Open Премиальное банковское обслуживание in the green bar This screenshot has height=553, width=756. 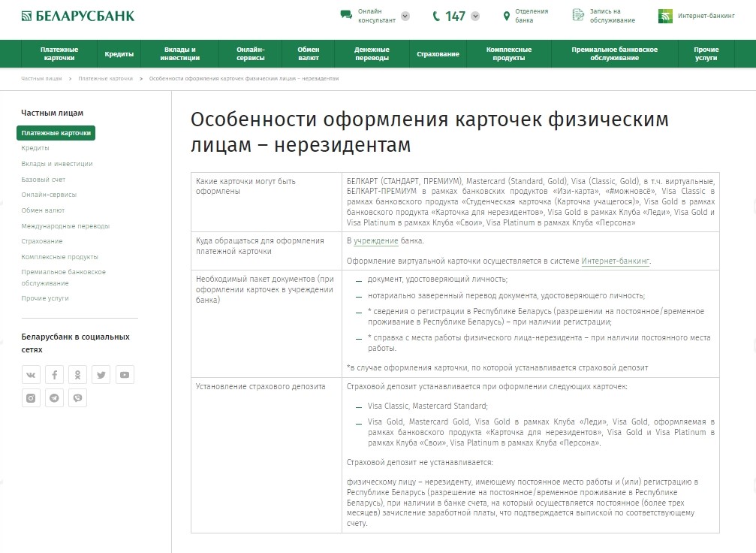point(615,53)
